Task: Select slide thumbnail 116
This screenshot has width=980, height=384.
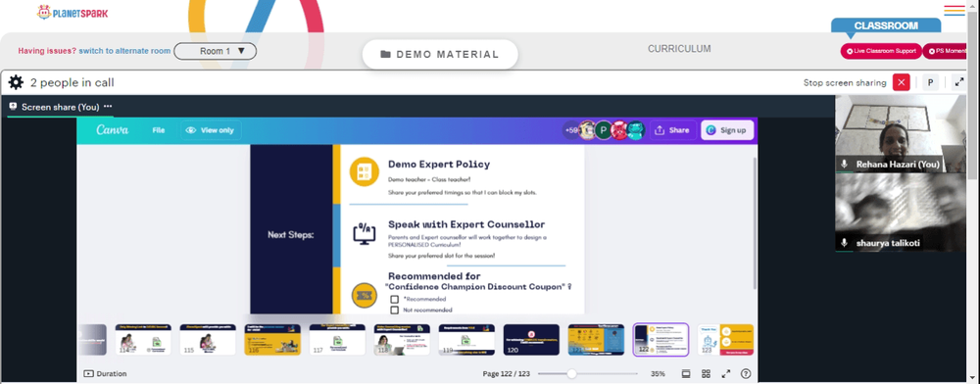Action: (272, 340)
